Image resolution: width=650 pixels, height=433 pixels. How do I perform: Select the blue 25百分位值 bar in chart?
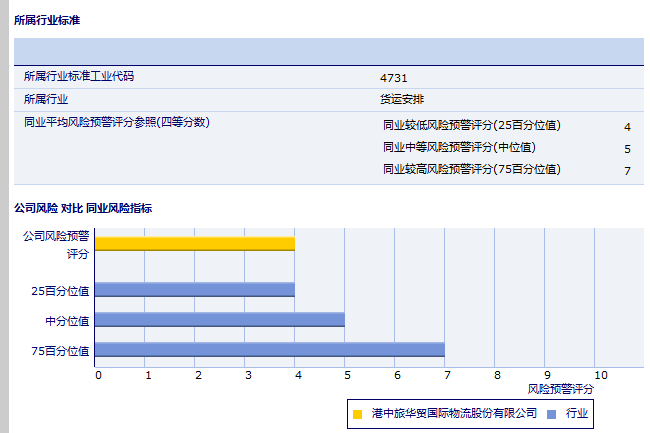(x=195, y=290)
